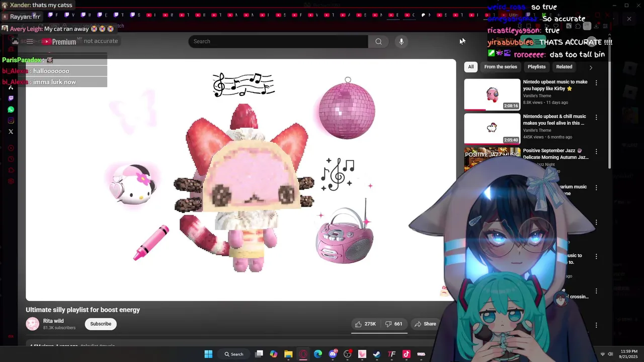This screenshot has height=362, width=644.
Task: Open Copilot from the taskbar
Action: click(274, 354)
